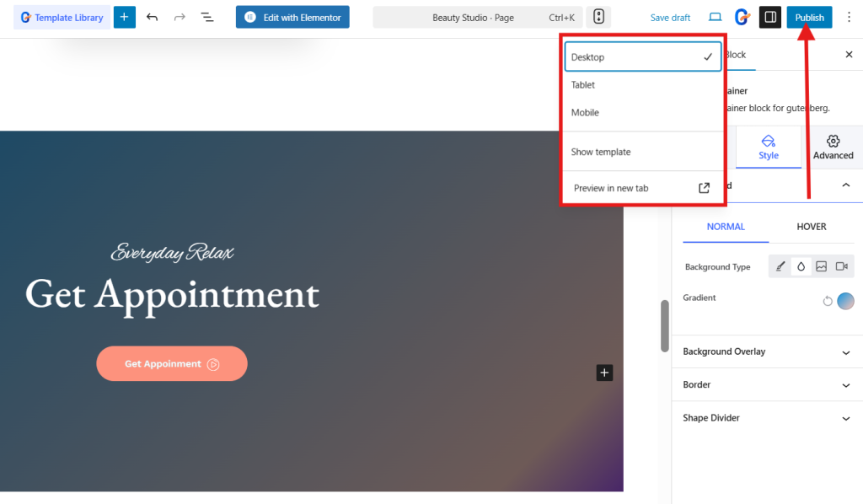Switch to the HOVER state tab
The height and width of the screenshot is (504, 863).
click(x=812, y=227)
